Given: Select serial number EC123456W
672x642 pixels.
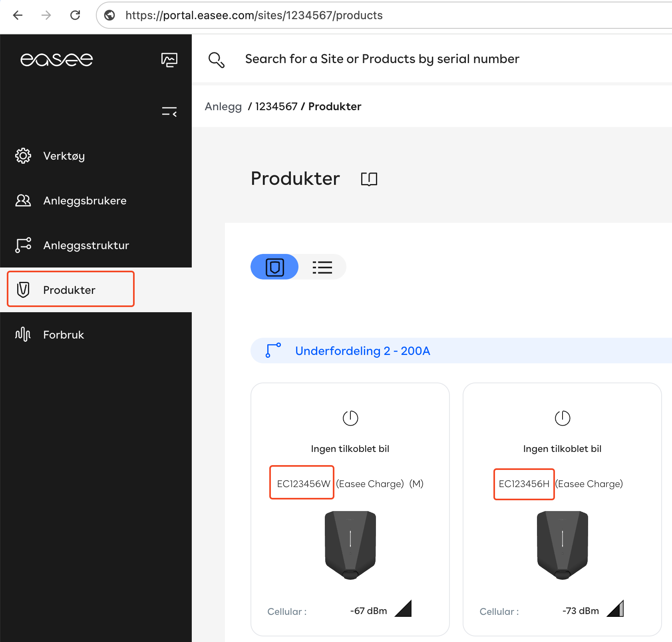Looking at the screenshot, I should [x=303, y=484].
